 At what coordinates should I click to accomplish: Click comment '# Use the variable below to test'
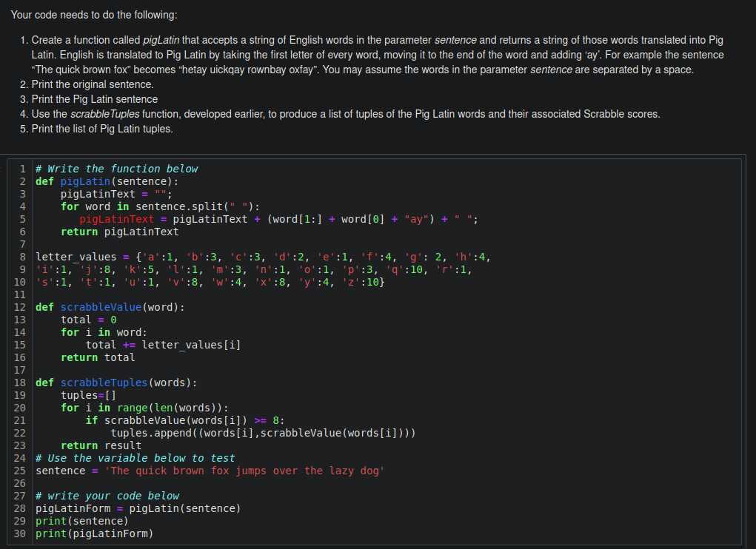(x=136, y=458)
